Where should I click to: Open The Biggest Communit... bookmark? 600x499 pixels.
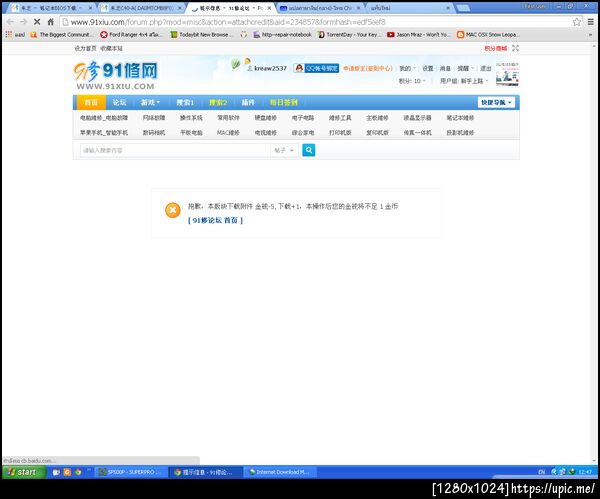(x=62, y=34)
